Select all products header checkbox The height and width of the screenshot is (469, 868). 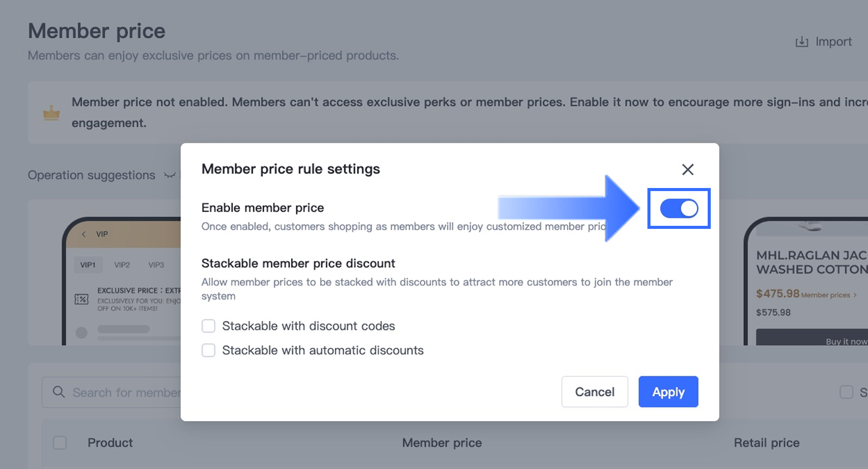pyautogui.click(x=60, y=442)
